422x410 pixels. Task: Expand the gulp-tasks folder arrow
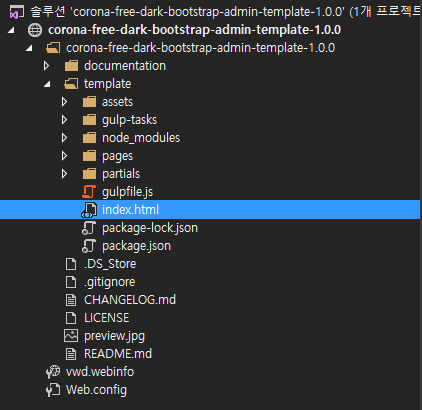coord(65,120)
